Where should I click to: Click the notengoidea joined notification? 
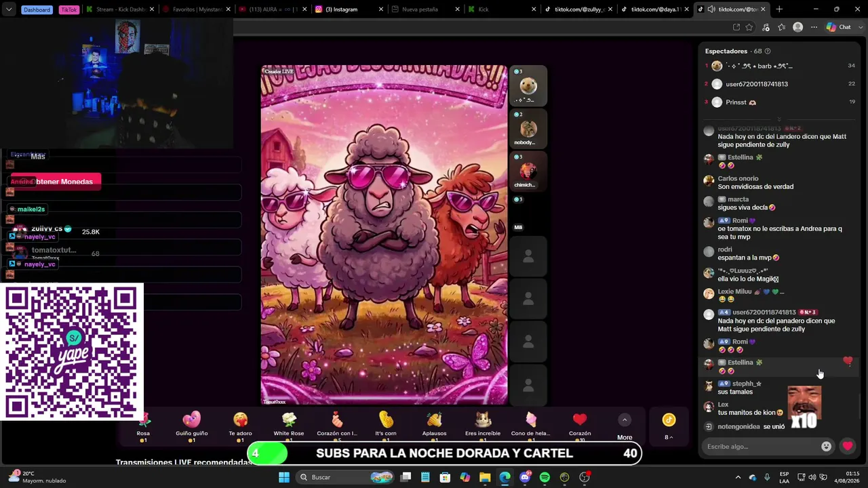[x=745, y=427]
